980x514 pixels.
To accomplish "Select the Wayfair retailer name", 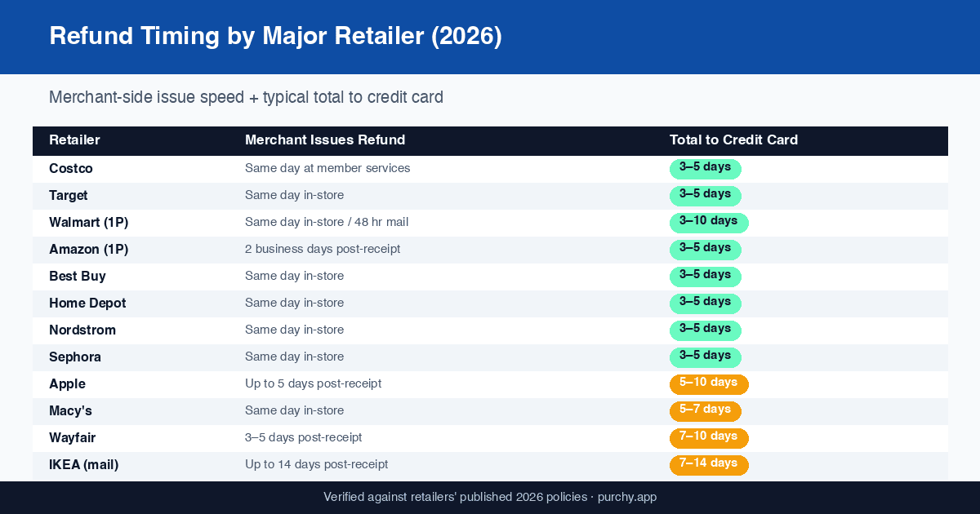I will click(x=73, y=438).
